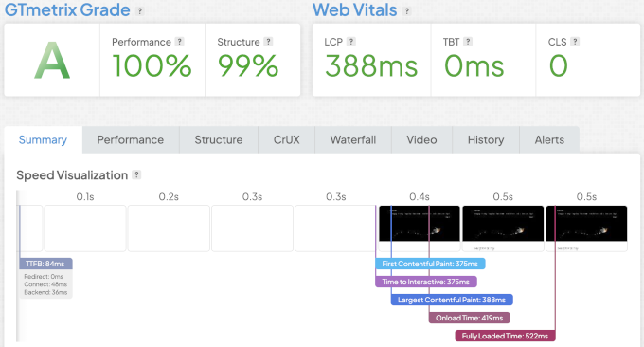Click the Onload Time: 419ms marker
This screenshot has height=347, width=644.
pos(470,318)
